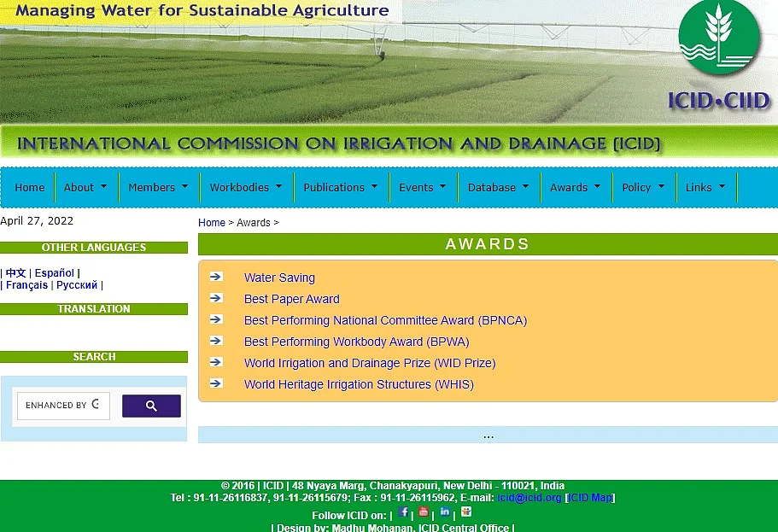Click the SEARCH sidebar header
The height and width of the screenshot is (532, 778).
tap(94, 357)
